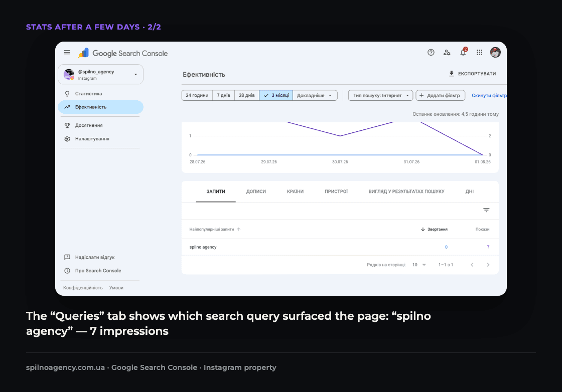Click the download icon beside ЕКСПОРТУВАТИ
Viewport: 562px width, 392px height.
tap(451, 74)
